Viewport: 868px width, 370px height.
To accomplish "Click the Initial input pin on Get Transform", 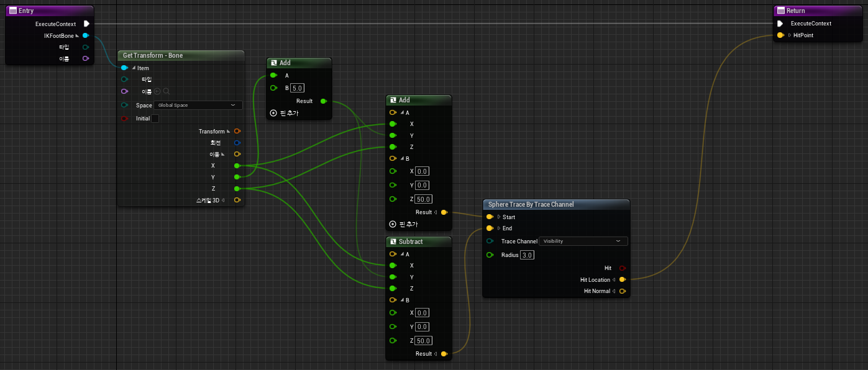I will pyautogui.click(x=124, y=118).
